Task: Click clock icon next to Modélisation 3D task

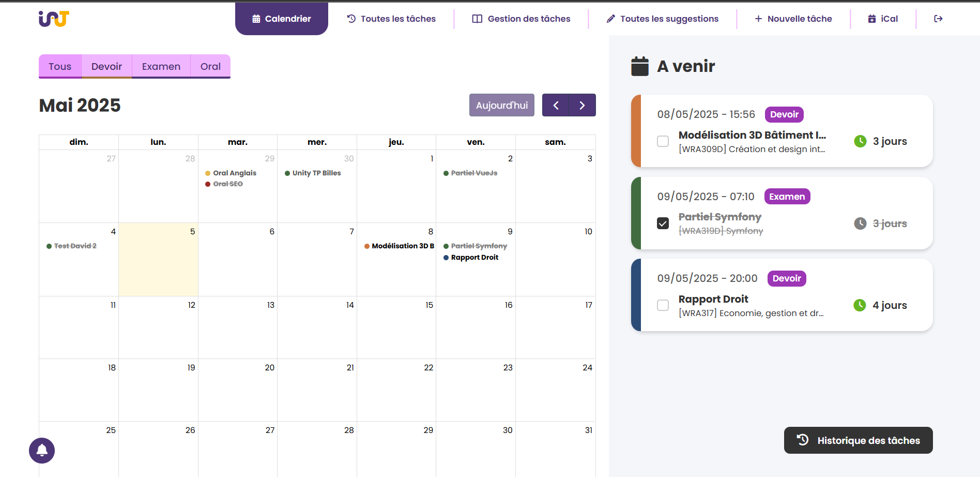Action: pos(860,141)
